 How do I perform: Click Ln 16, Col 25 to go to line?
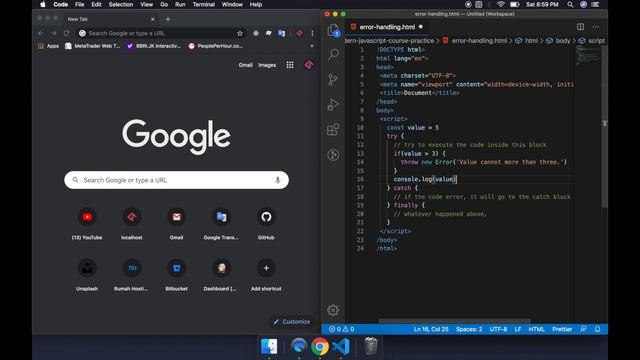[431, 329]
